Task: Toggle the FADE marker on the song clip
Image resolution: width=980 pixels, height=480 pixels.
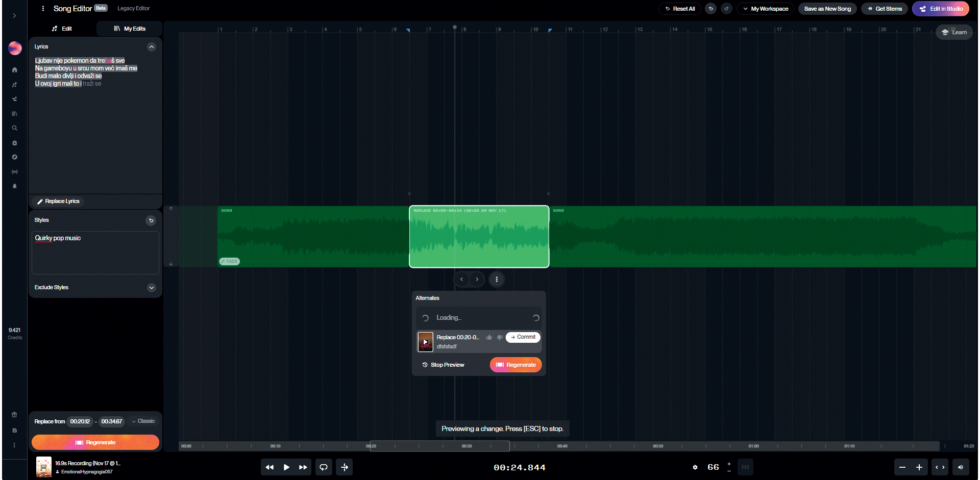Action: pyautogui.click(x=230, y=261)
